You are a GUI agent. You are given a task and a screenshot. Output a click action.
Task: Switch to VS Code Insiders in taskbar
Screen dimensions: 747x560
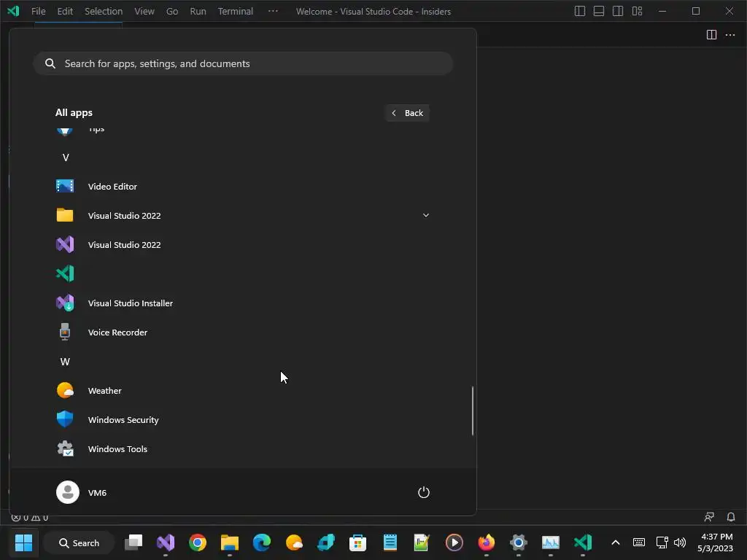[x=583, y=542]
